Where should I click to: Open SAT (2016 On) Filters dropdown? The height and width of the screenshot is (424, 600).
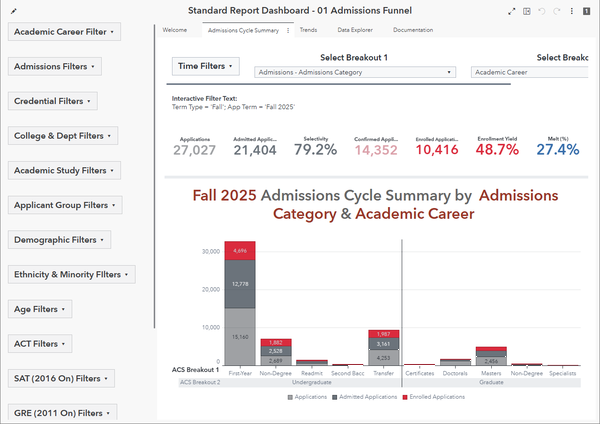tap(61, 378)
